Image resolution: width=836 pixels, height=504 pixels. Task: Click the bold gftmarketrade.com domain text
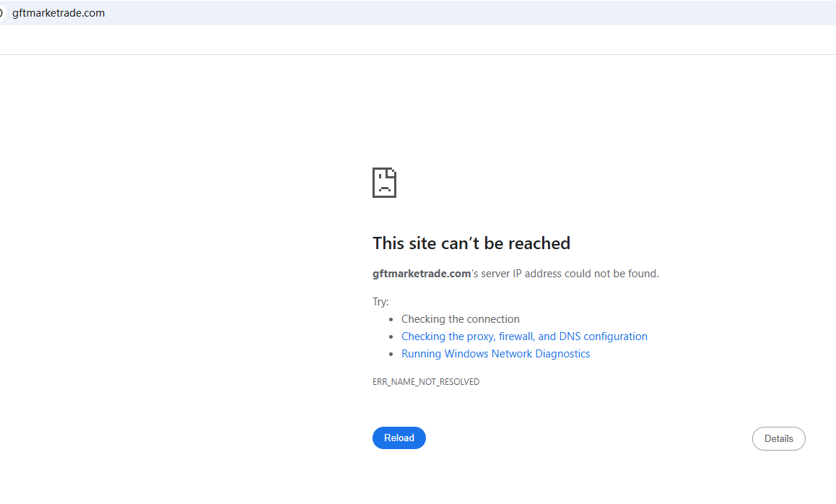click(421, 274)
